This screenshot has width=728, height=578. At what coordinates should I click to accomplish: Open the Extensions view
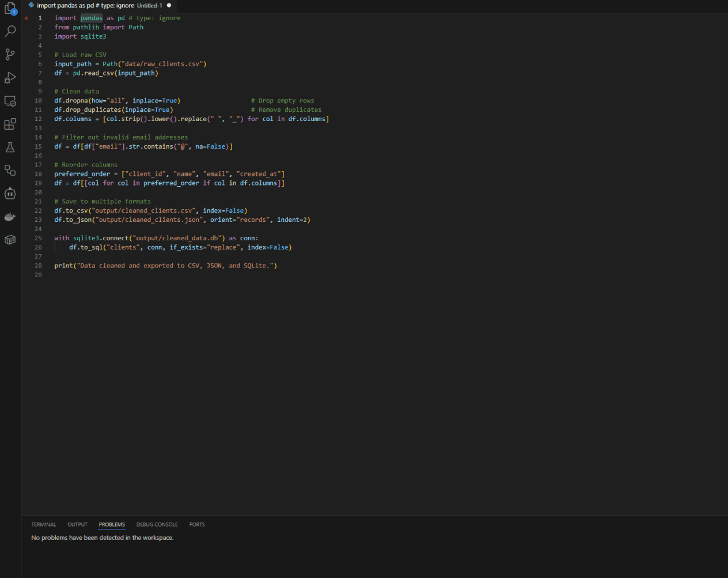[10, 124]
